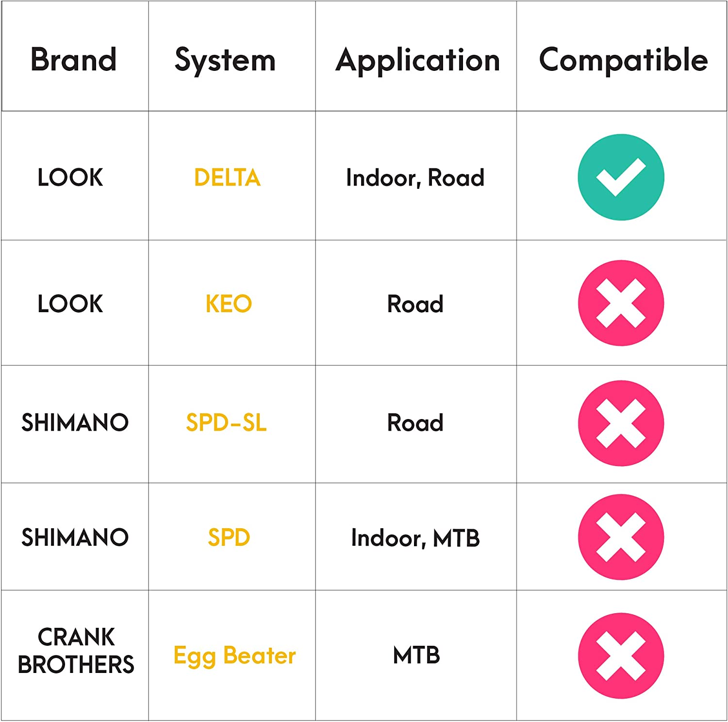Select the Brand column header

[x=74, y=60]
